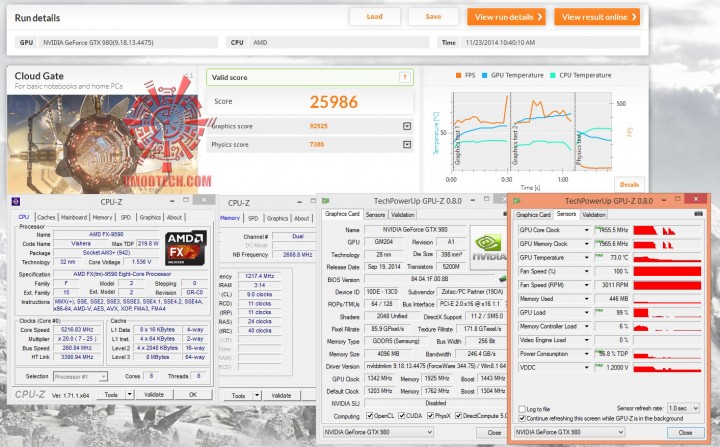Image resolution: width=720 pixels, height=447 pixels.
Task: Click the GPU-Z Graphics Card window title bar icon
Action: click(326, 201)
